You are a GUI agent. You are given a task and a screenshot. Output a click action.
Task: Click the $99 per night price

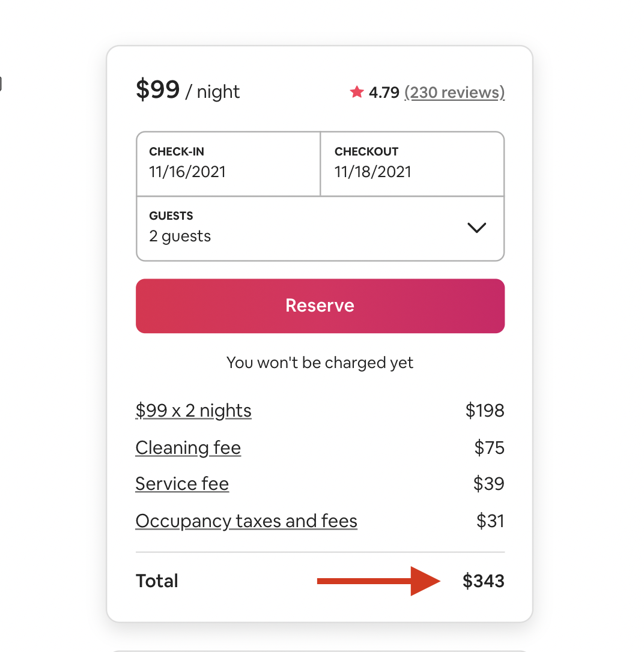[157, 90]
